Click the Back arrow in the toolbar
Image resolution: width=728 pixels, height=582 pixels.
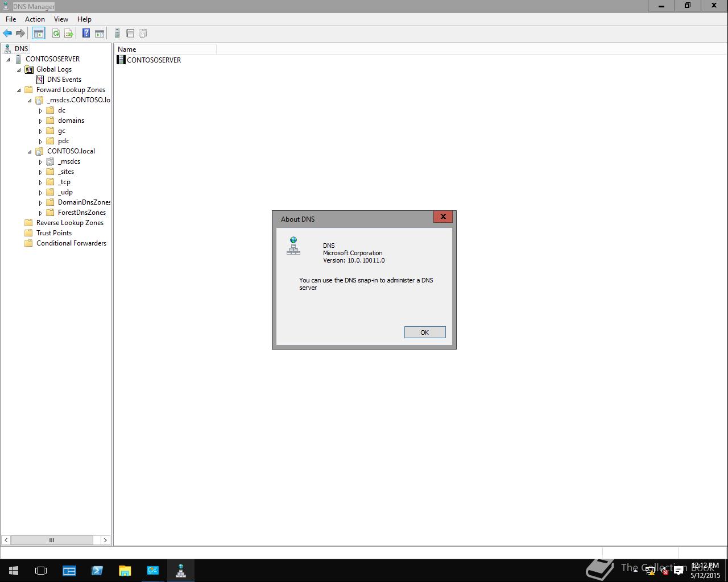[7, 34]
